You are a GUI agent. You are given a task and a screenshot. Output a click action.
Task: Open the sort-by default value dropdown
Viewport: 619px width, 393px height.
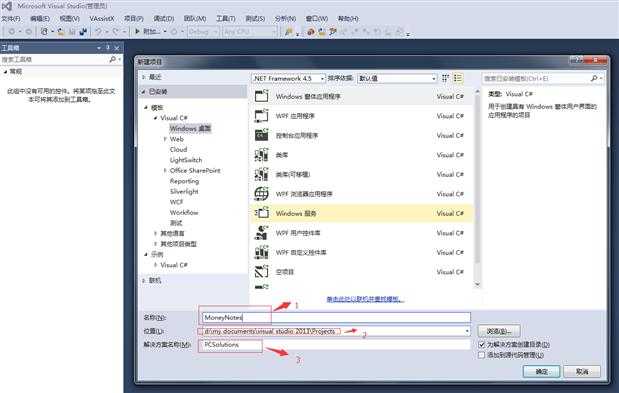397,78
